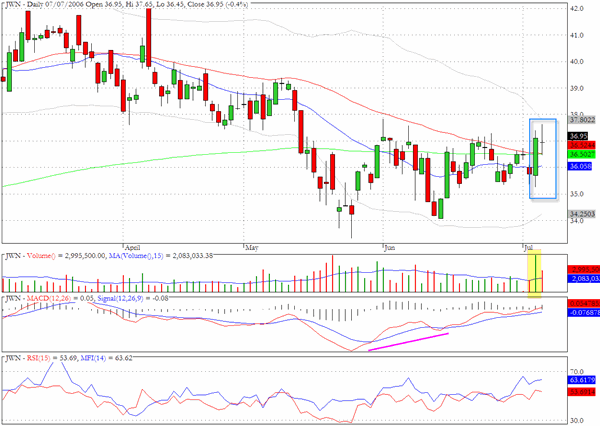Image resolution: width=600 pixels, height=426 pixels.
Task: Select the blue 63.6179 MFI value tag
Action: click(x=582, y=380)
